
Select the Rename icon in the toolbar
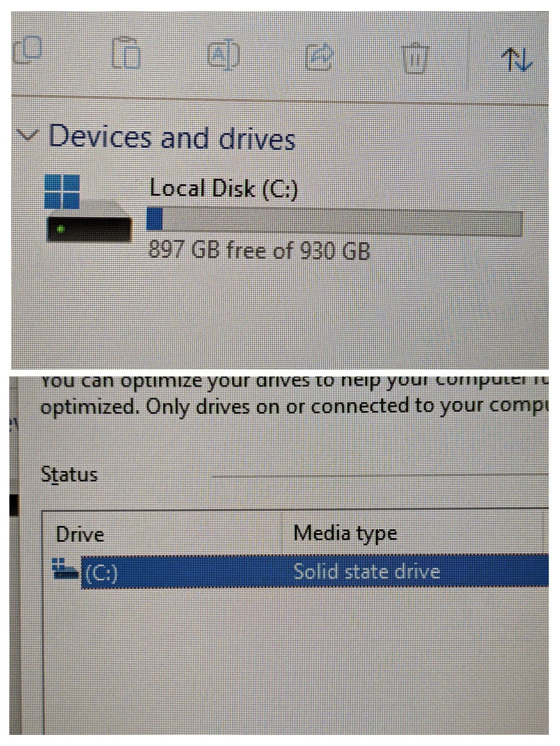click(x=223, y=56)
